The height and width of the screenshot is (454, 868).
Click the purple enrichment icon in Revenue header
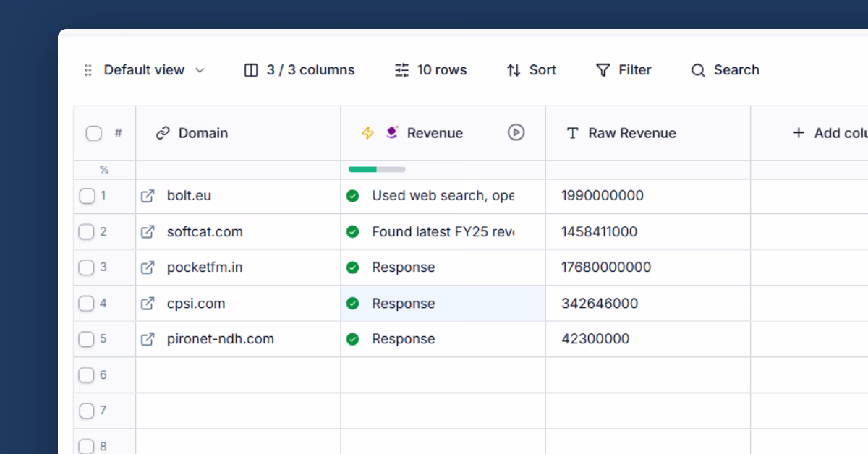click(392, 132)
